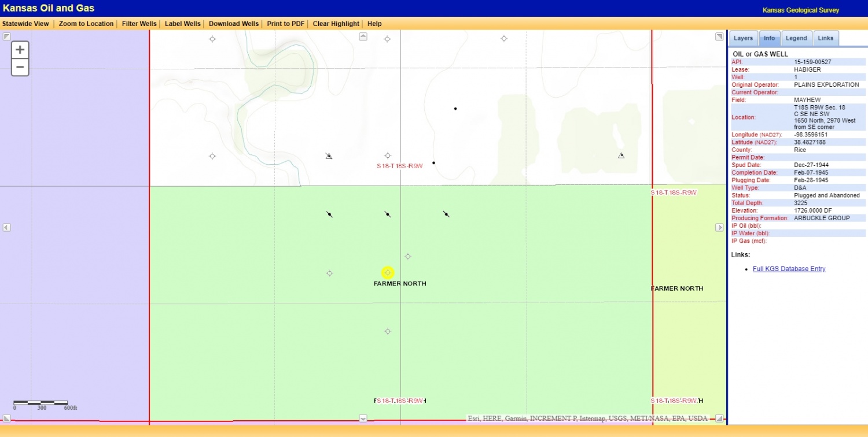Pan map using bottom-right corner arrow

click(719, 418)
